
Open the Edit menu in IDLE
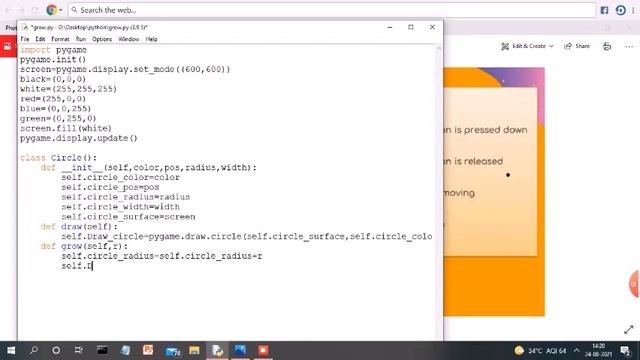coord(40,39)
